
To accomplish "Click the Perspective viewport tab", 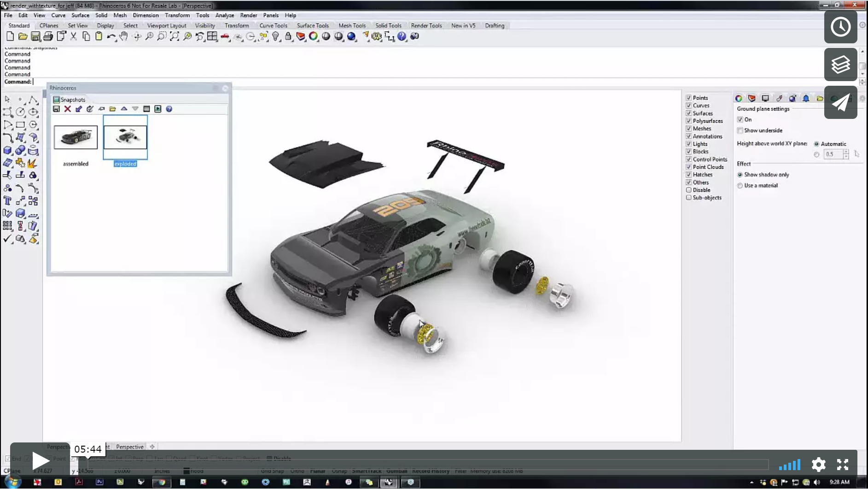I will 130,447.
